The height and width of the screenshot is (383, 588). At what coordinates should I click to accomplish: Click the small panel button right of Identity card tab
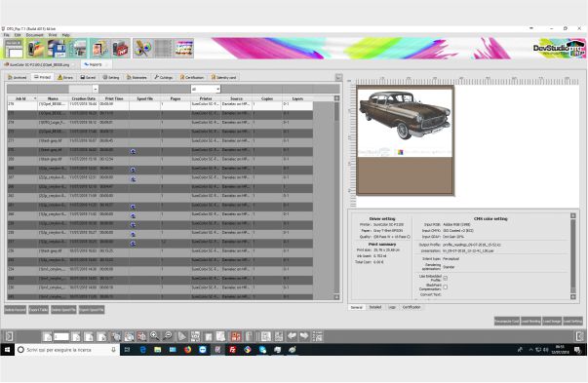coord(338,77)
